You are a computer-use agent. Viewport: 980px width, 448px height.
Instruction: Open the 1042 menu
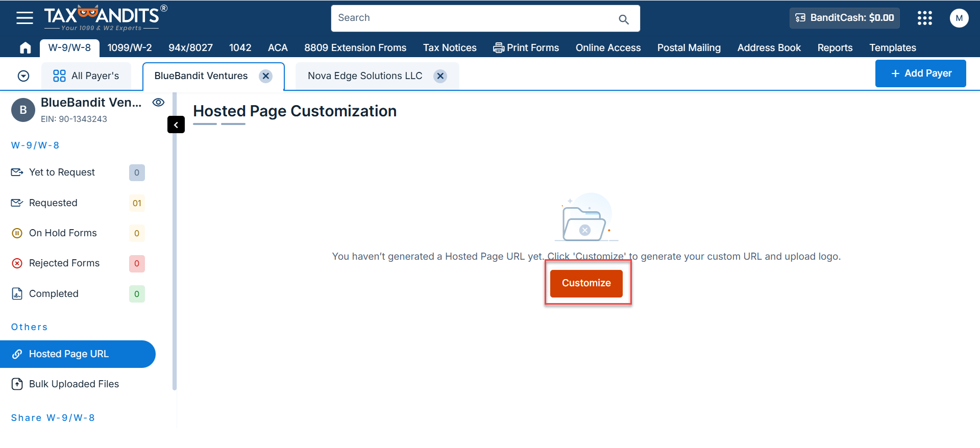point(240,47)
